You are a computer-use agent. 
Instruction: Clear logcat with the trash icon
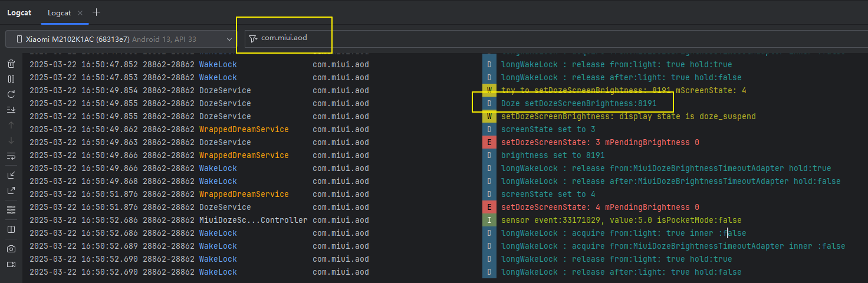[x=11, y=64]
